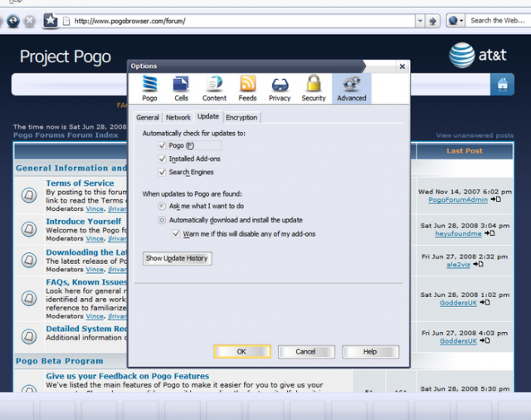The height and width of the screenshot is (420, 531).
Task: Click the Introduce Yourself forum status icon
Action: tap(29, 229)
